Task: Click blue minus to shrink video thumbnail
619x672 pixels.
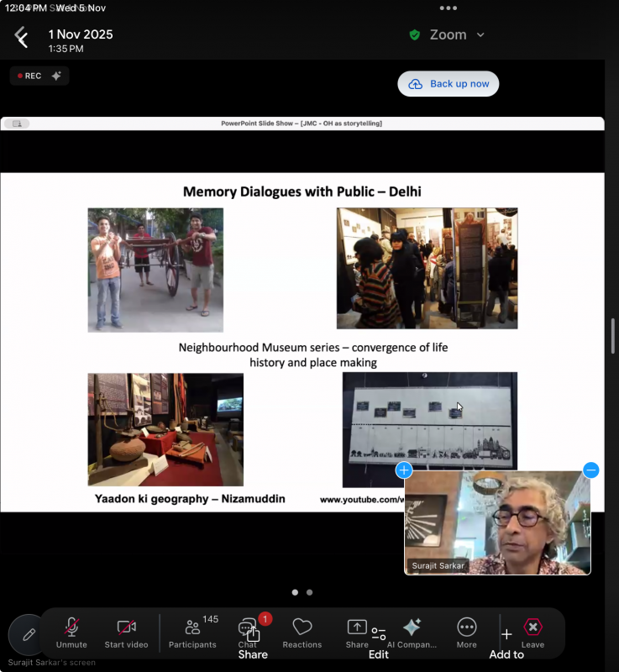Action: point(590,470)
